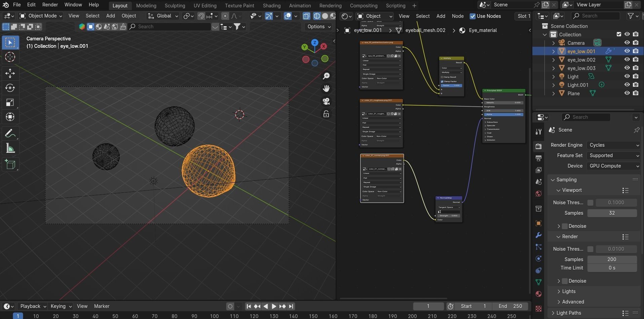Screen dimensions: 644x319
Task: Open the Physics properties tab
Action: tap(538, 258)
